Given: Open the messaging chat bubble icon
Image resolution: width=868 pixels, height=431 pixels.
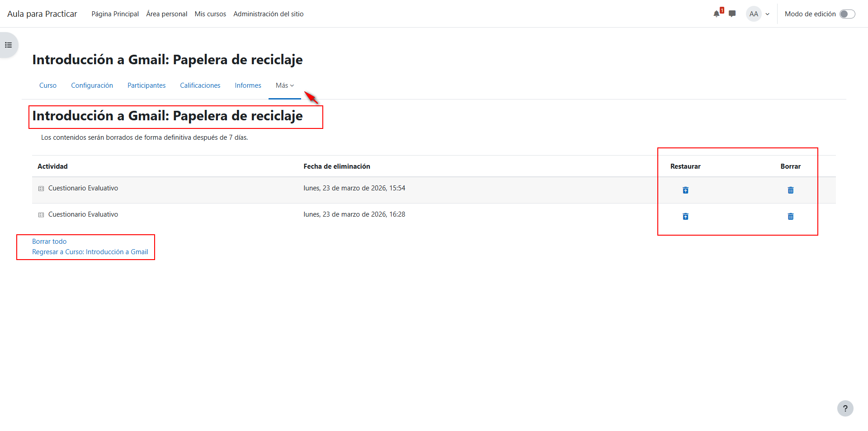Looking at the screenshot, I should click(732, 14).
